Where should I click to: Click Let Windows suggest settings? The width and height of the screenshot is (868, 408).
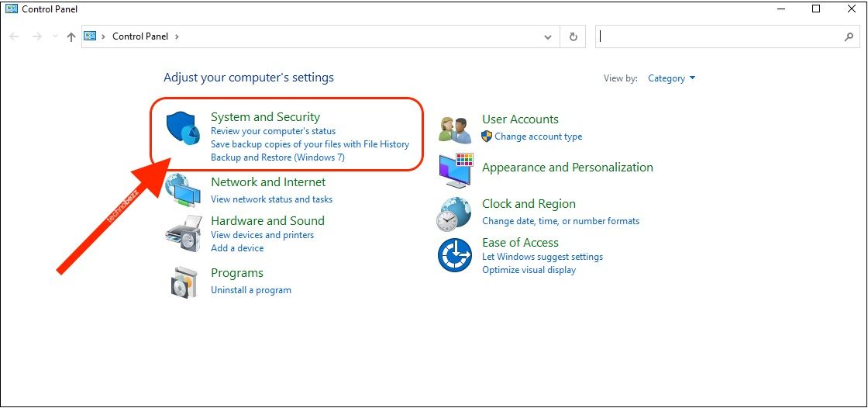pos(542,257)
